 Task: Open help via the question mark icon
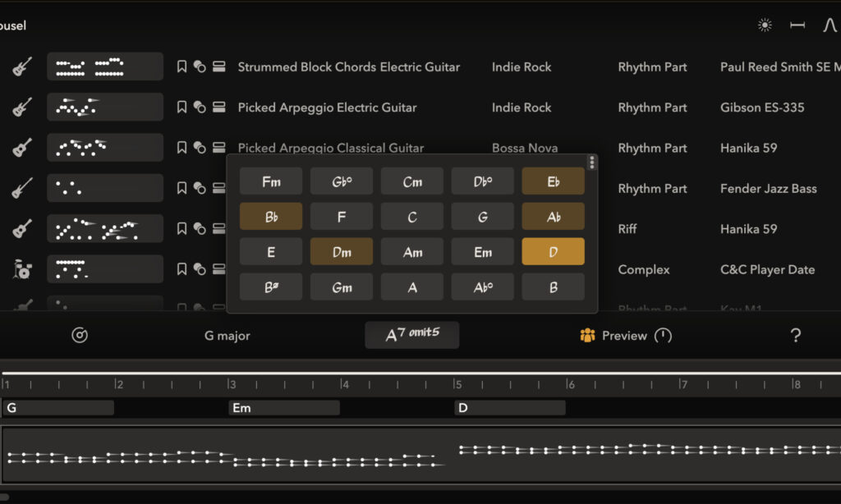795,335
